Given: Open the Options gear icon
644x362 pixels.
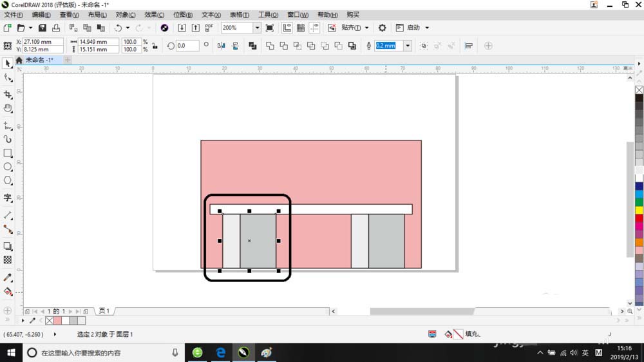Looking at the screenshot, I should click(382, 28).
